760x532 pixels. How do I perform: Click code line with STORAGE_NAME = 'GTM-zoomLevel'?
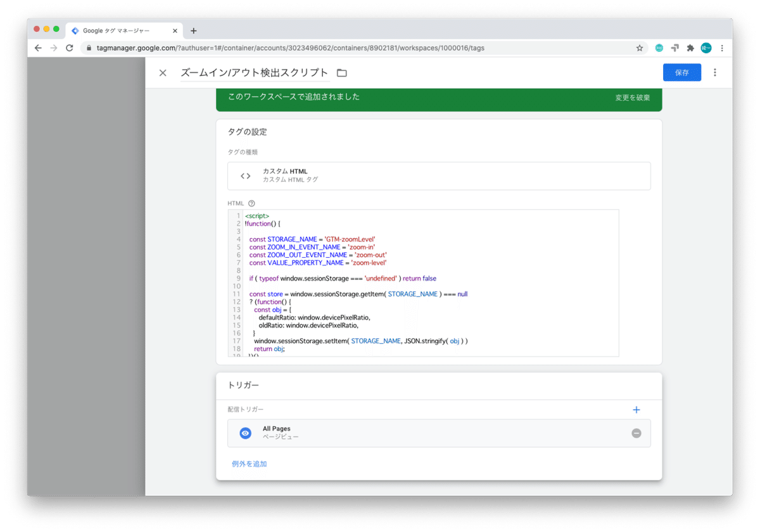click(312, 239)
